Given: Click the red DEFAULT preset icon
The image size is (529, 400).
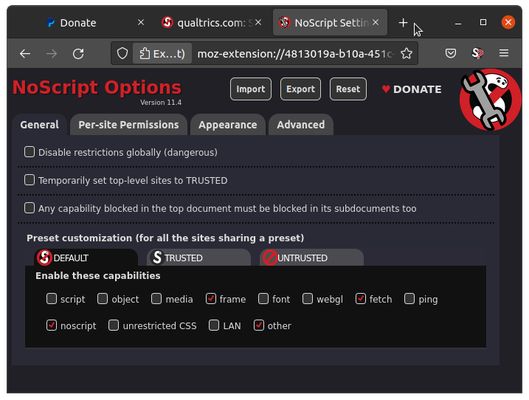Looking at the screenshot, I should pos(44,258).
